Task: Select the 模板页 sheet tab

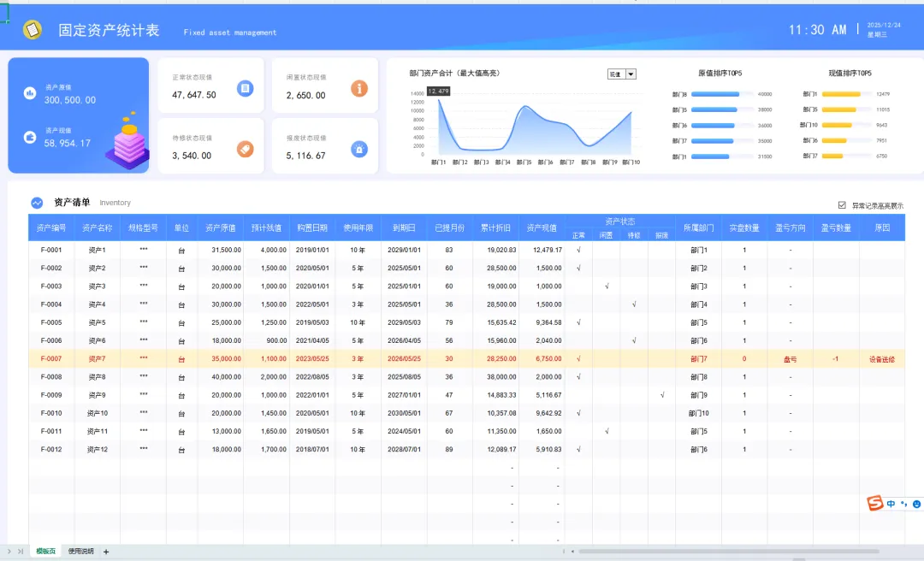Action: coord(45,552)
